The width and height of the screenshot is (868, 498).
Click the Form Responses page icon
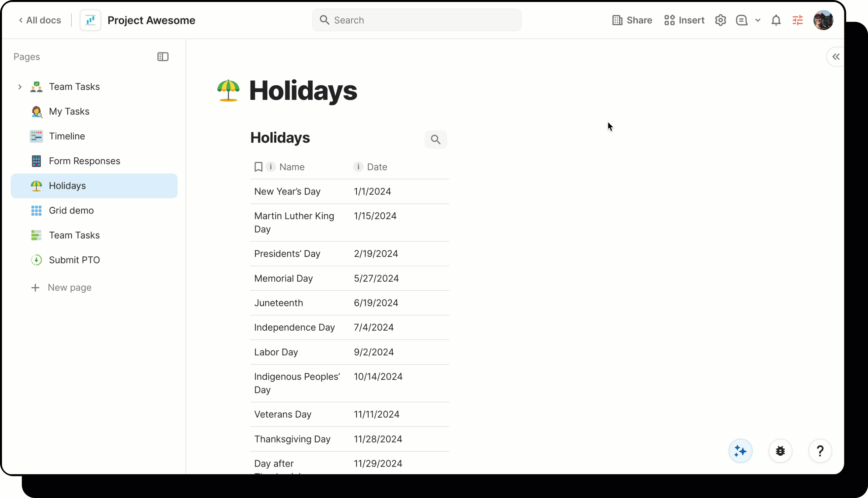pos(36,161)
